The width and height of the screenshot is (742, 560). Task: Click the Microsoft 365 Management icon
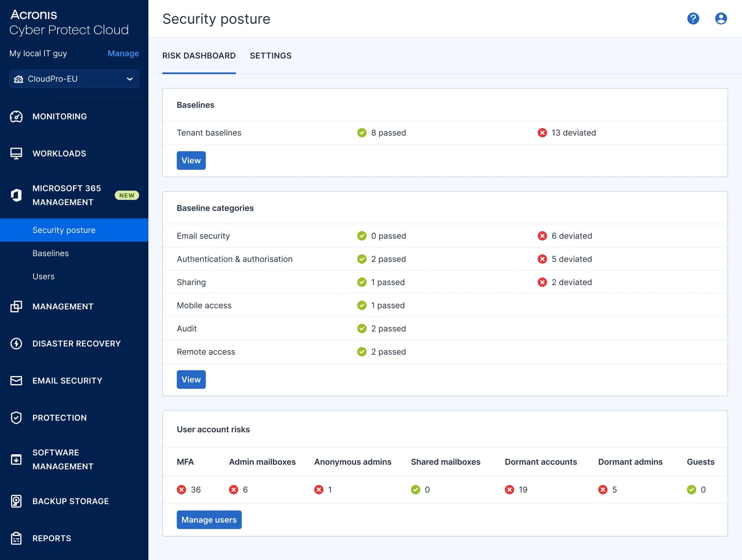pos(16,195)
